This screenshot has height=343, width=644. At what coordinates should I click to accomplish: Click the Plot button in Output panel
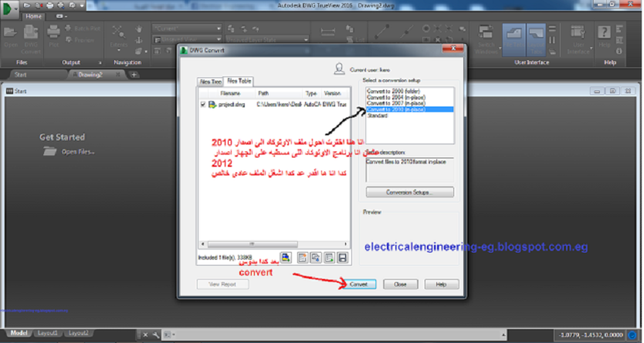(54, 36)
